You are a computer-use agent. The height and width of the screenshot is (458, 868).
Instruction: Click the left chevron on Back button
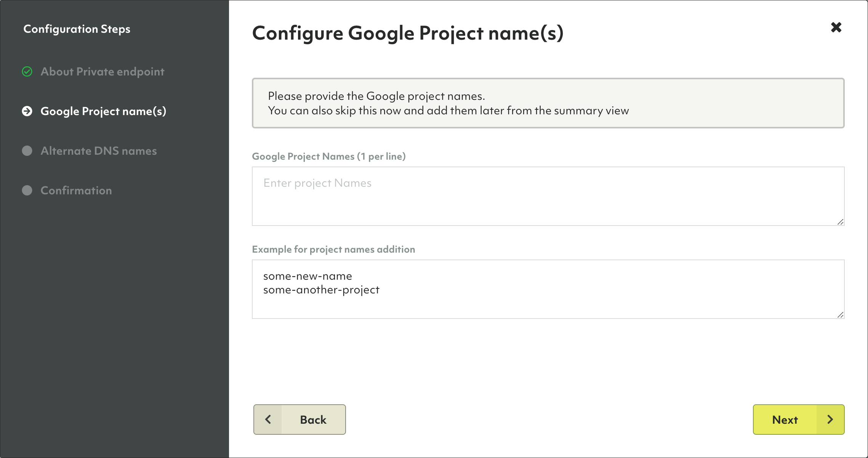click(x=268, y=420)
